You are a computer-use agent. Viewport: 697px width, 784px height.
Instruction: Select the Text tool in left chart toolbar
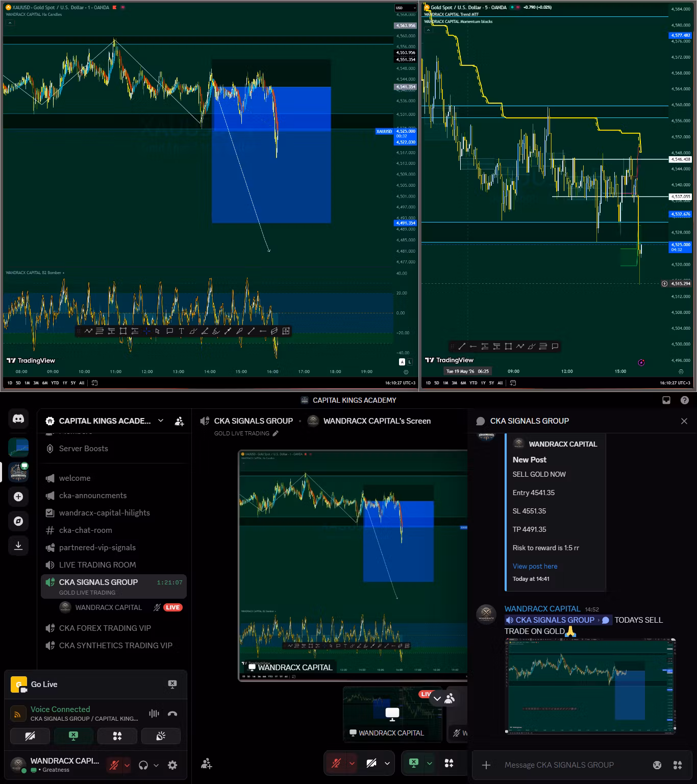(181, 331)
